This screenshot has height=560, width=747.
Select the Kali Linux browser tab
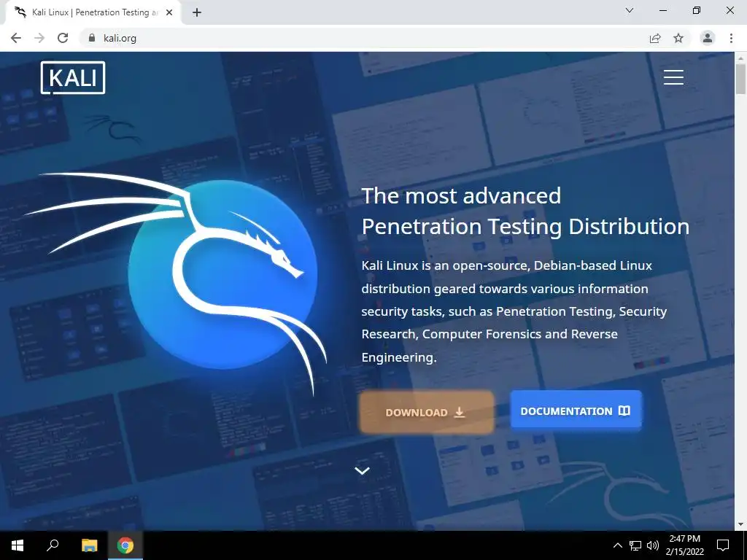[93, 13]
